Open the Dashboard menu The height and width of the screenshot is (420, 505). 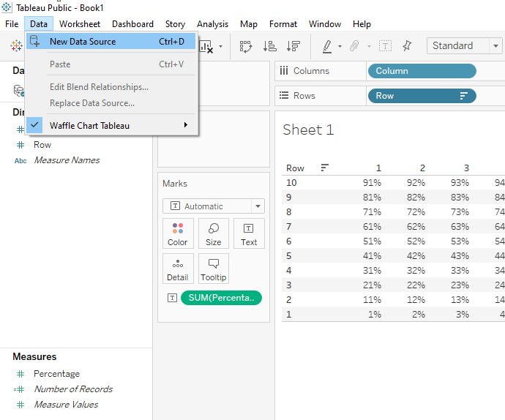[x=132, y=24]
